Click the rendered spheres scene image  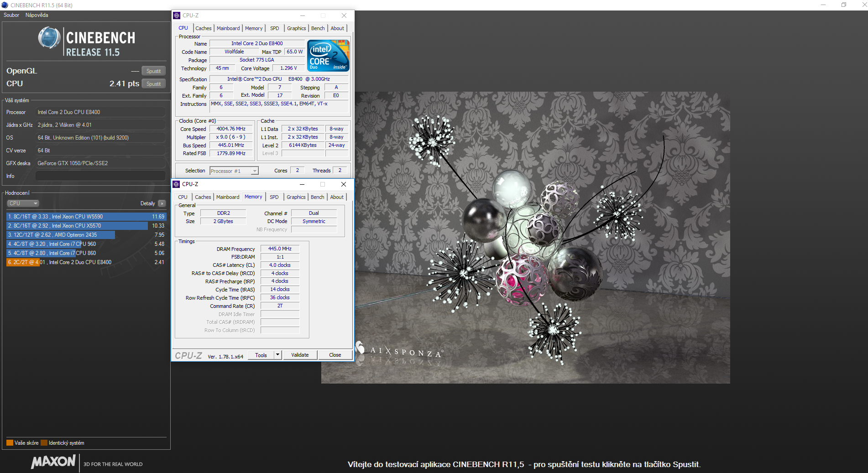coord(526,238)
